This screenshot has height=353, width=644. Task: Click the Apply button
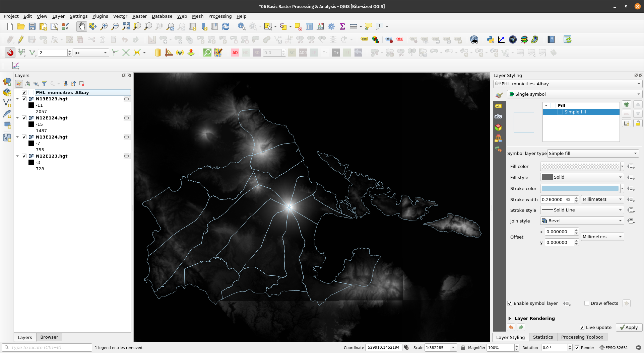click(629, 327)
